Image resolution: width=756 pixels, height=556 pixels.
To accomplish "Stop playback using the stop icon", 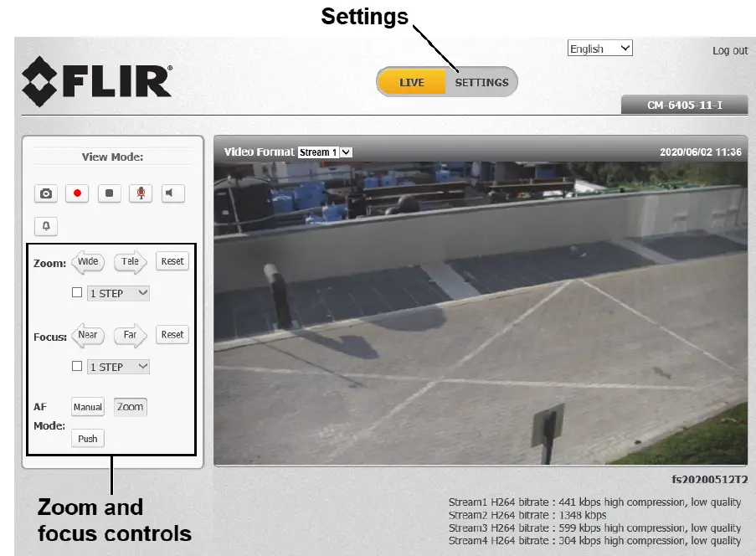I will click(109, 193).
